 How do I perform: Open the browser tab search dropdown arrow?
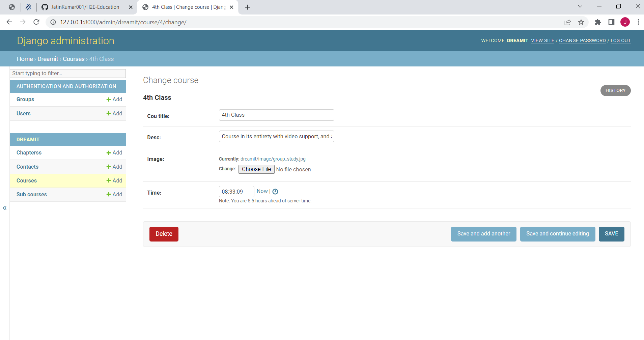(580, 6)
